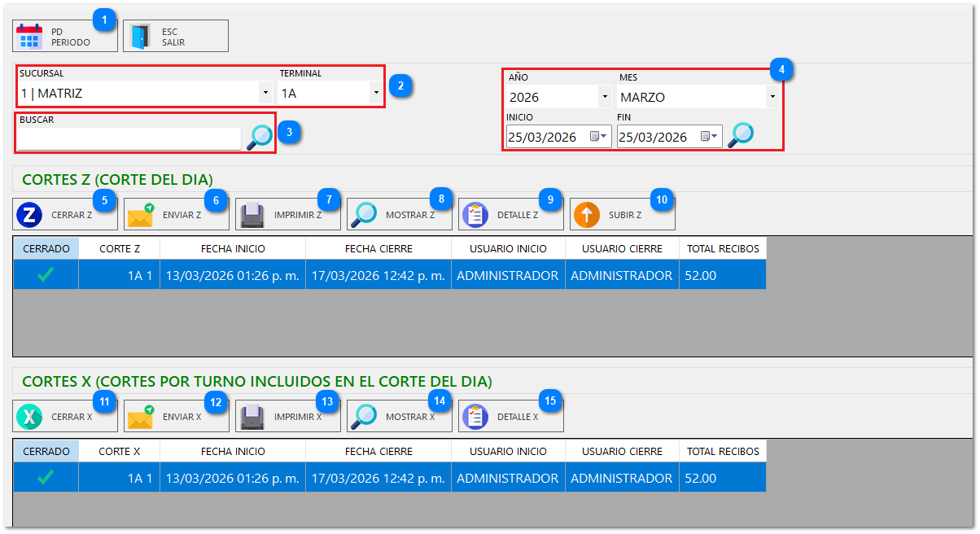Viewport: 980px width, 534px height.
Task: Click Fecha Inicio header in Cortes Z table
Action: pos(233,248)
